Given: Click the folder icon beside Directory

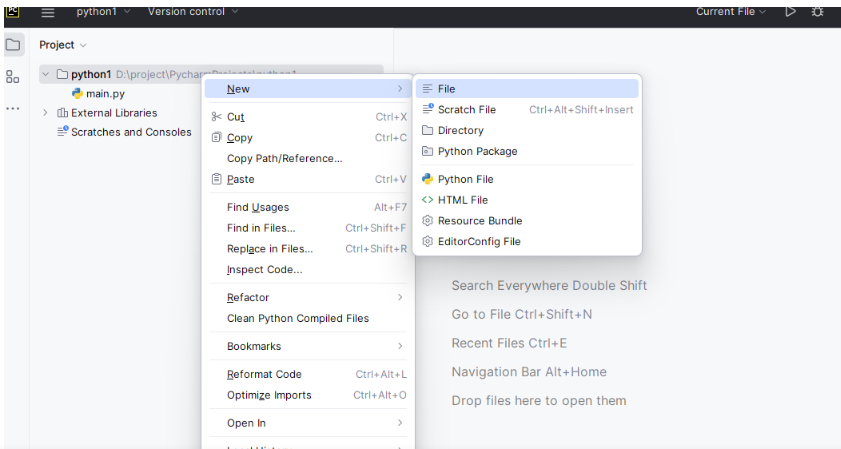Looking at the screenshot, I should (x=427, y=130).
